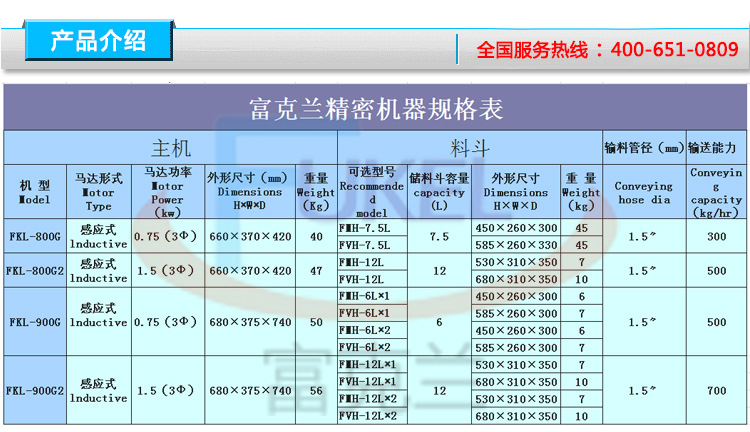Click the 马达功率 Motor Power header
This screenshot has width=750, height=432.
pyautogui.click(x=168, y=192)
